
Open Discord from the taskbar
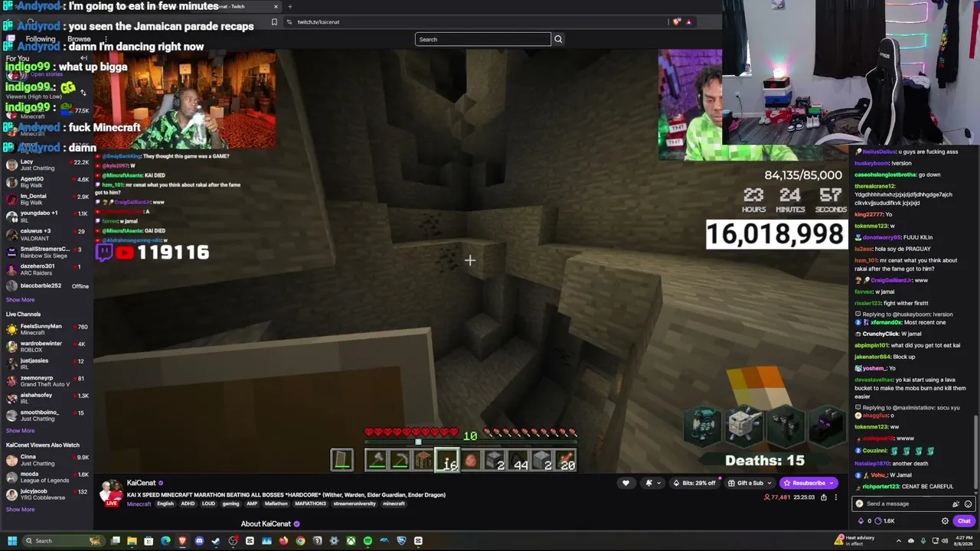coord(199,541)
